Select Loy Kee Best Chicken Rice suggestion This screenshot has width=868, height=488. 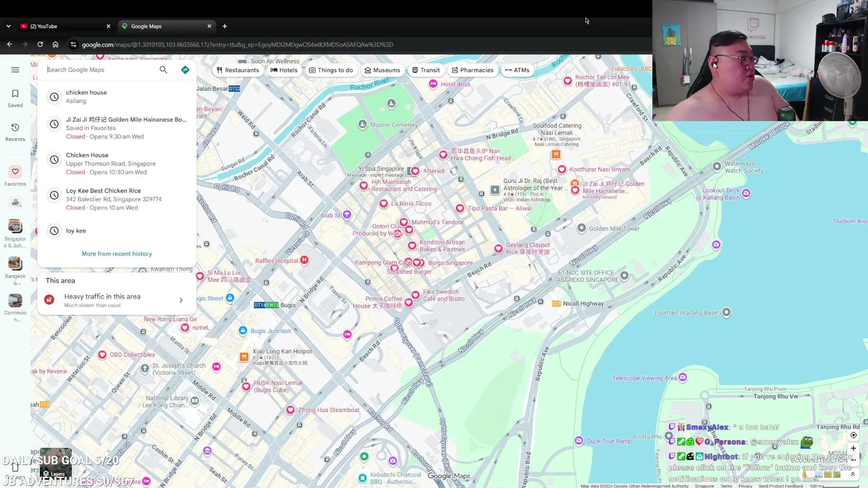(x=117, y=199)
